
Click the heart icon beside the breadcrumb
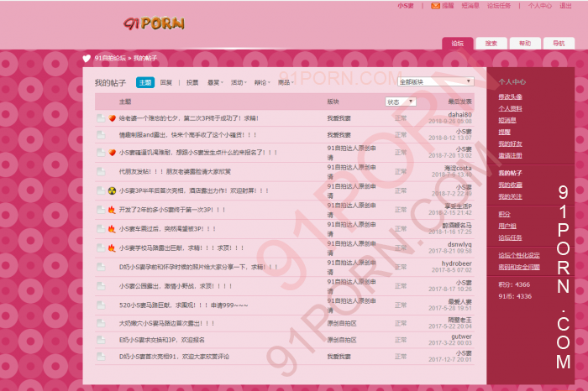[86, 59]
